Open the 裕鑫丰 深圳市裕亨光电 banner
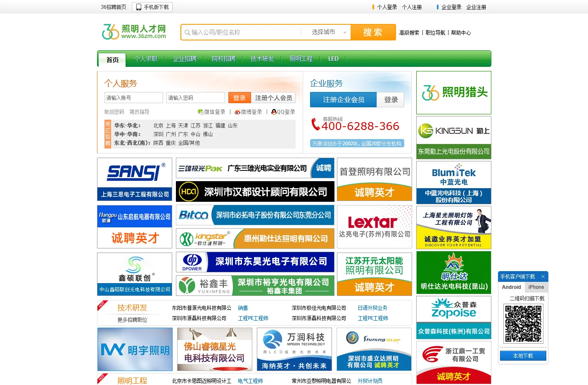Screen dimensions: 588x385 (255, 286)
